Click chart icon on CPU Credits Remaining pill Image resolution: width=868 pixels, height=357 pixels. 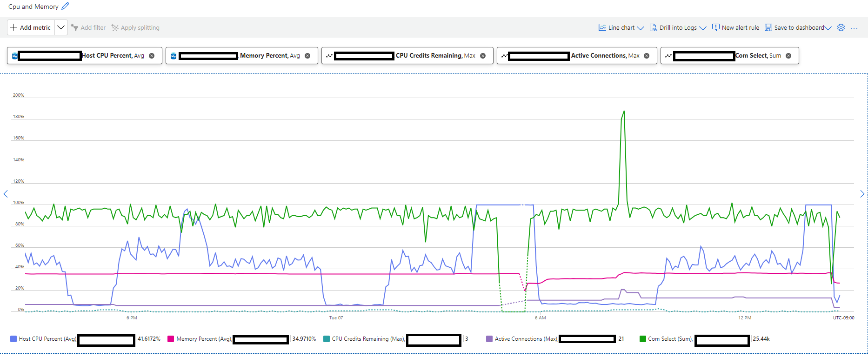(329, 56)
